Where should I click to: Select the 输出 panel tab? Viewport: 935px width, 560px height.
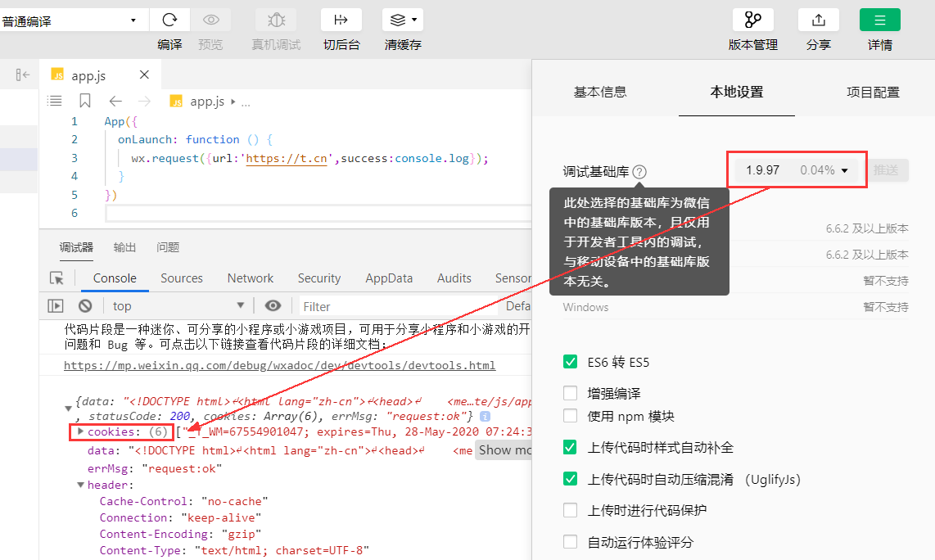[124, 247]
